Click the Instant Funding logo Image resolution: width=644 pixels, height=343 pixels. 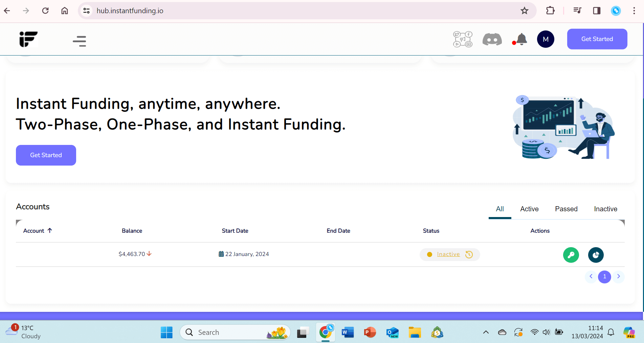click(28, 39)
